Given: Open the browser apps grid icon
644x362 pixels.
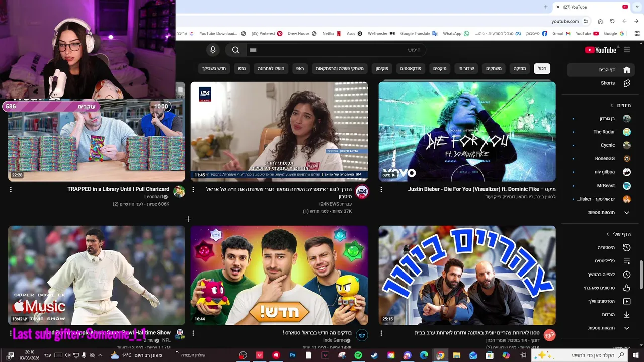Looking at the screenshot, I should coord(637,34).
